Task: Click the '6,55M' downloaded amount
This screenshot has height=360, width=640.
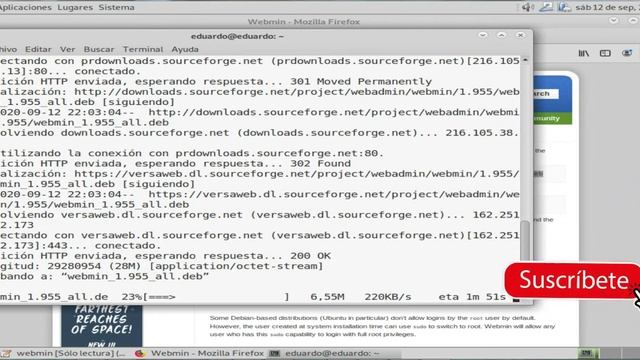Action: [x=327, y=297]
